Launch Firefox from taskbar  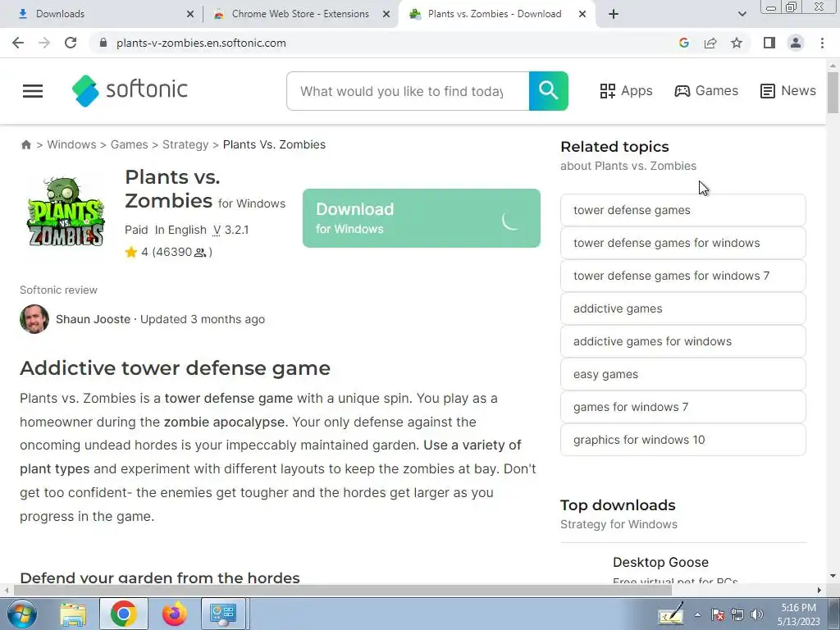point(174,614)
